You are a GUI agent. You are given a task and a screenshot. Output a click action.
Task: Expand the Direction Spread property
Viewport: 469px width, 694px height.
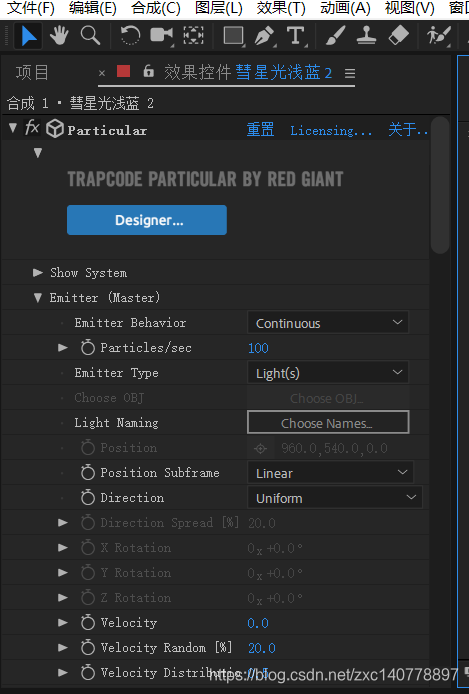pos(63,522)
